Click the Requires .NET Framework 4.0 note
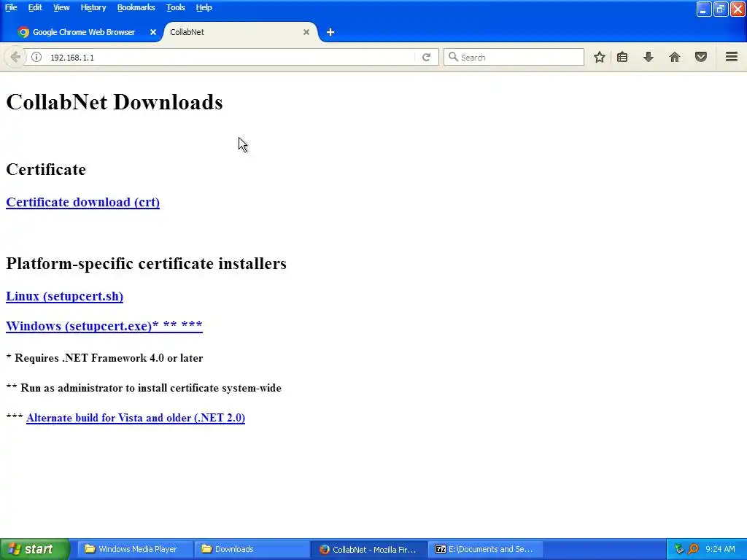Image resolution: width=747 pixels, height=560 pixels. 104,358
